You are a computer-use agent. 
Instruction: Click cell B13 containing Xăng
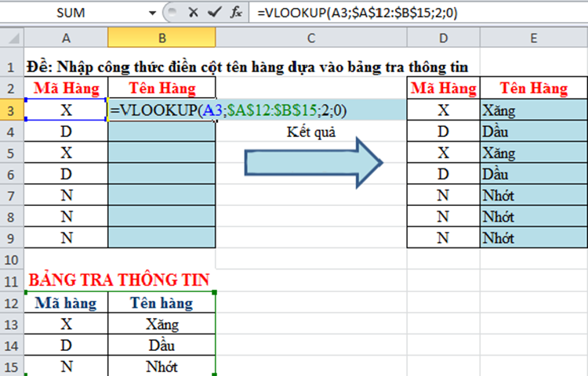tap(162, 324)
